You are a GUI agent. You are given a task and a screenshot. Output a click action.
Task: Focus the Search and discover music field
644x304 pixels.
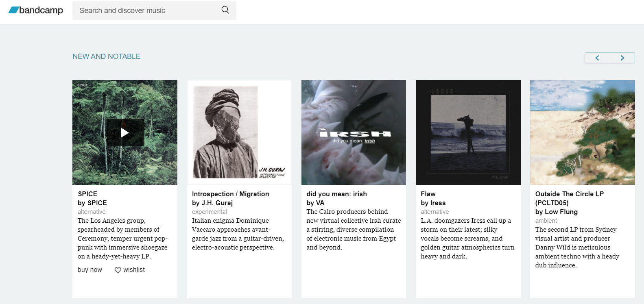pyautogui.click(x=154, y=11)
